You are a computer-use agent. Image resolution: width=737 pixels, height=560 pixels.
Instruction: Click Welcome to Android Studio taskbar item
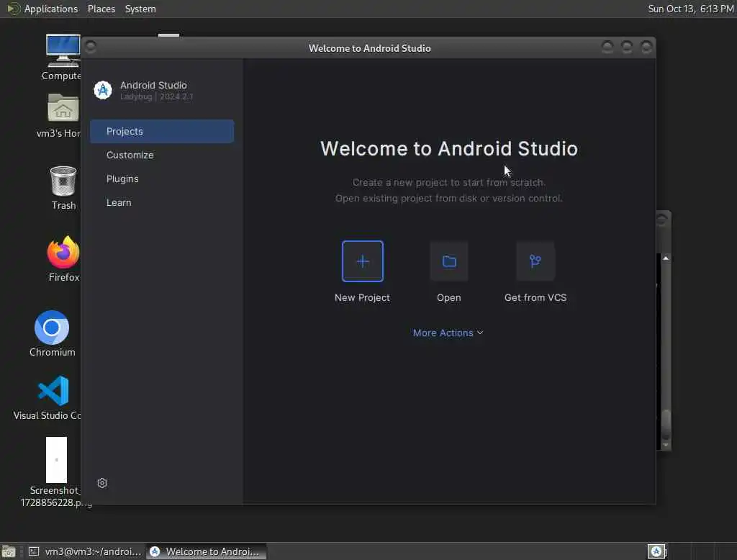tap(207, 551)
